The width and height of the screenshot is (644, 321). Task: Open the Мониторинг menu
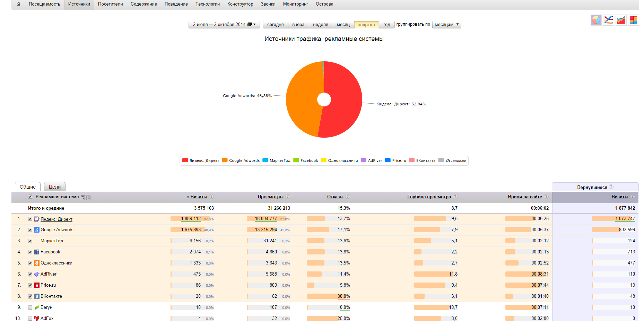point(295,4)
